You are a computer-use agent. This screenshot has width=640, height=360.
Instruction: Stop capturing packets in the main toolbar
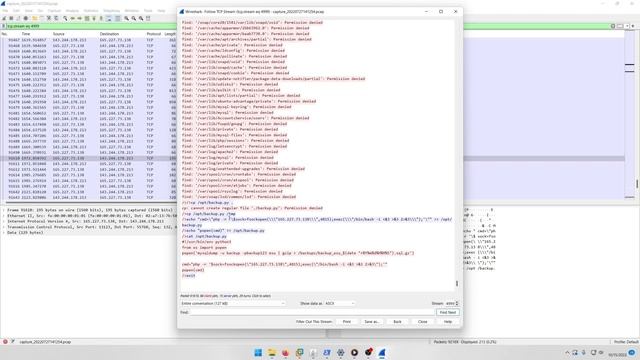tap(11, 18)
